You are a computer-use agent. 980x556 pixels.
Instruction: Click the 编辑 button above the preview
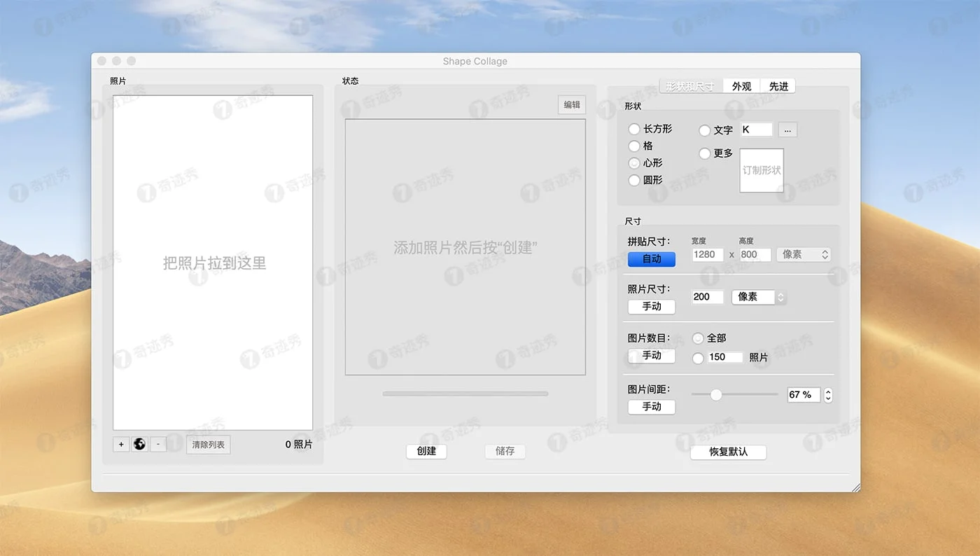(x=571, y=104)
